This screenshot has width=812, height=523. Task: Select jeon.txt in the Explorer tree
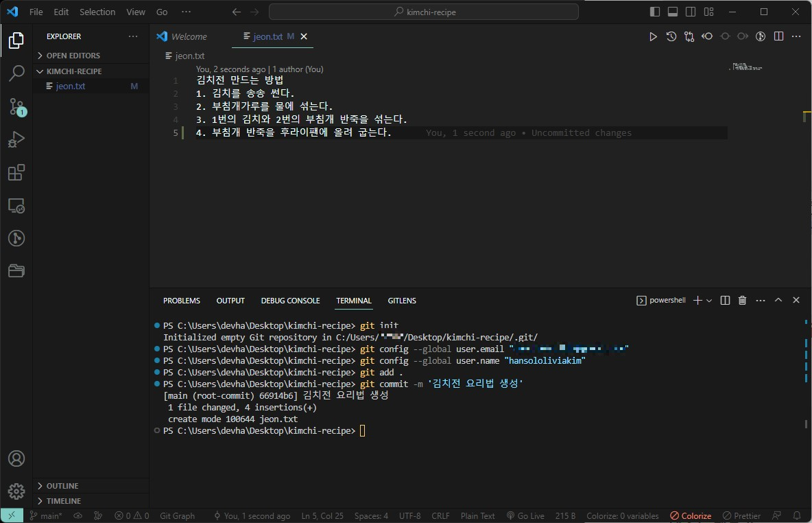point(91,86)
